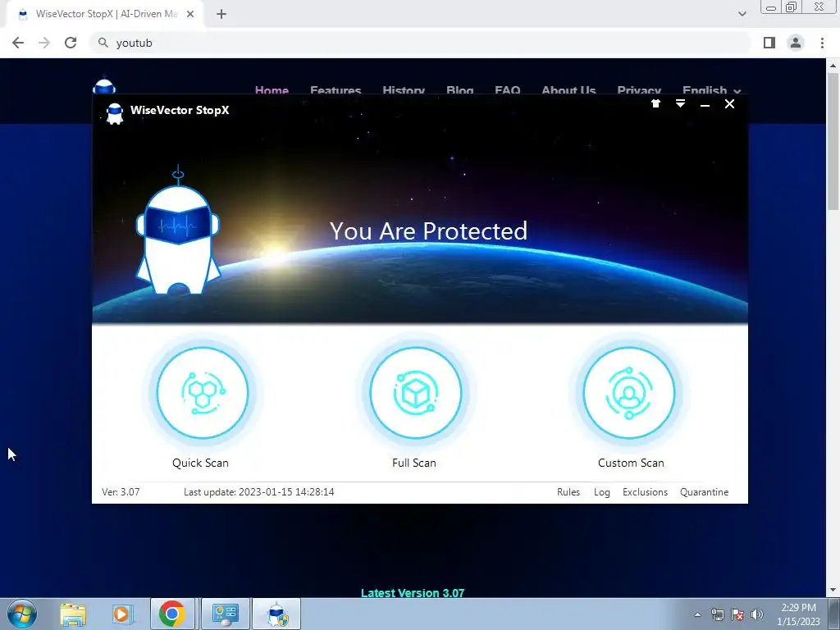Open Windows Media Player from taskbar
840x630 pixels.
click(122, 614)
